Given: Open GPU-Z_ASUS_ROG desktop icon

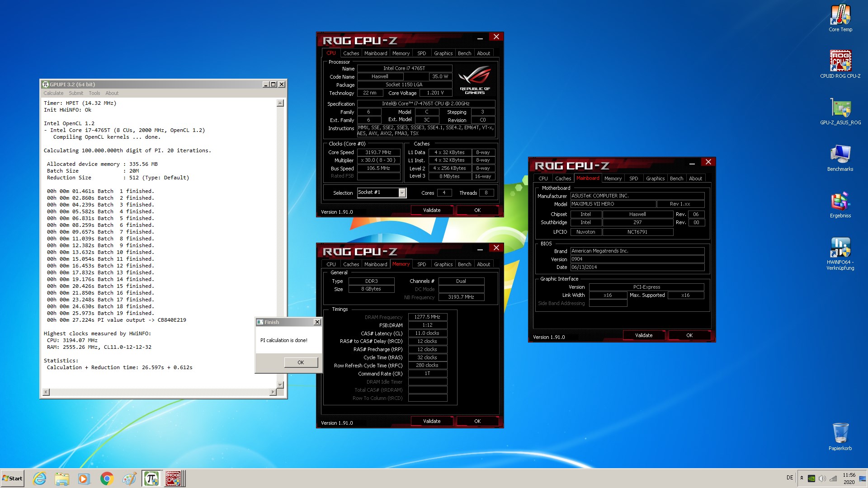Looking at the screenshot, I should tap(840, 111).
